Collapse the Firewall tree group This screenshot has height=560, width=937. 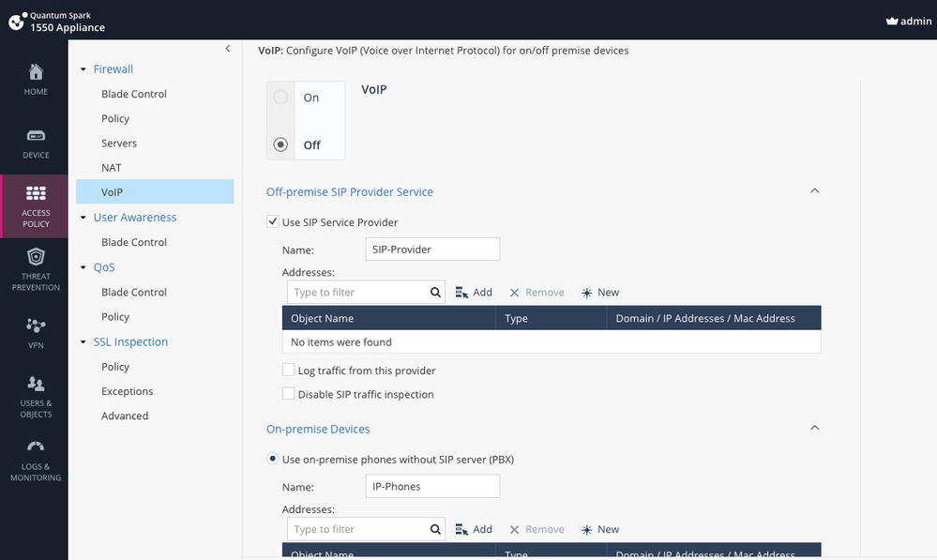tap(83, 69)
